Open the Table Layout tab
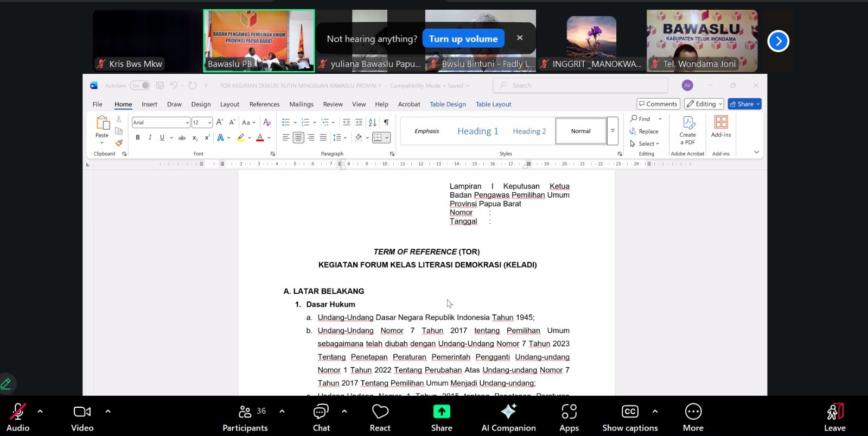The image size is (868, 436). [493, 104]
